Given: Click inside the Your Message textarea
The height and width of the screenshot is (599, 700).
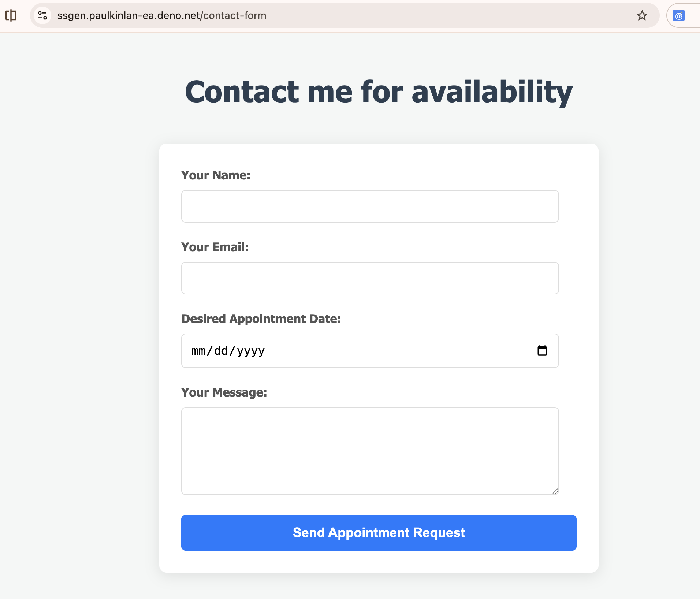Looking at the screenshot, I should [370, 451].
